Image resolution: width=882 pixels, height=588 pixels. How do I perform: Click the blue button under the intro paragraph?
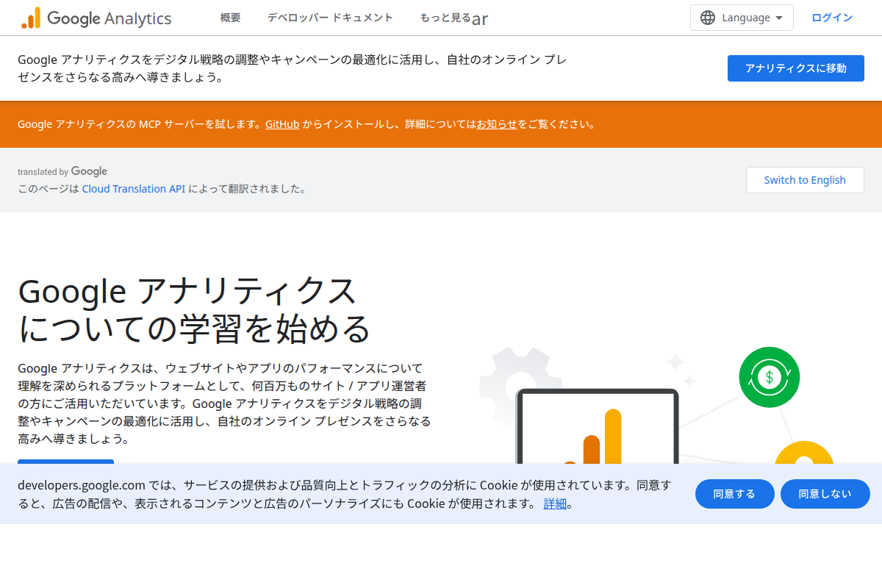(66, 462)
